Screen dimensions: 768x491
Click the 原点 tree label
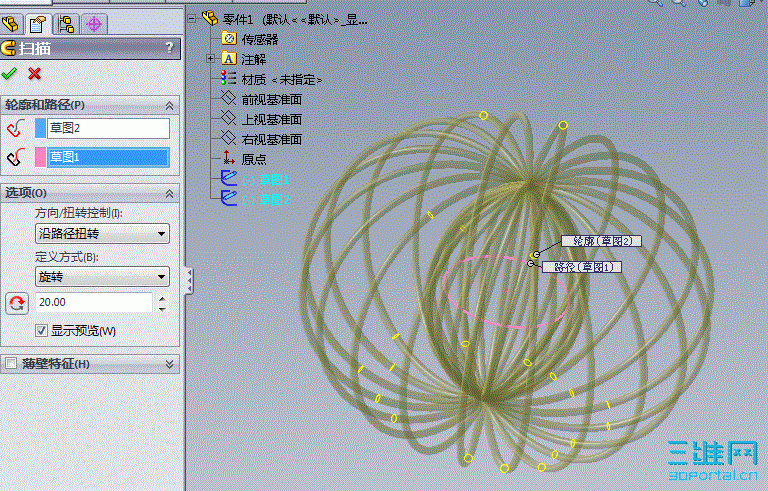[x=254, y=160]
